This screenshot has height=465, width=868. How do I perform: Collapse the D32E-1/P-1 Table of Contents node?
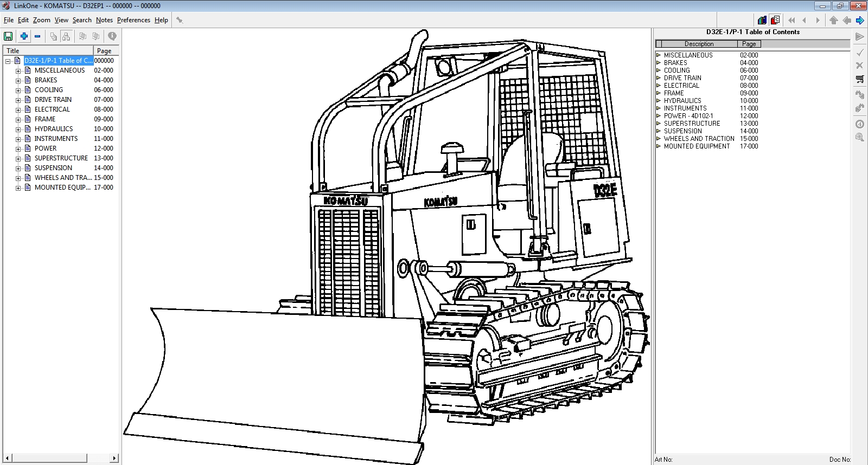click(x=8, y=61)
